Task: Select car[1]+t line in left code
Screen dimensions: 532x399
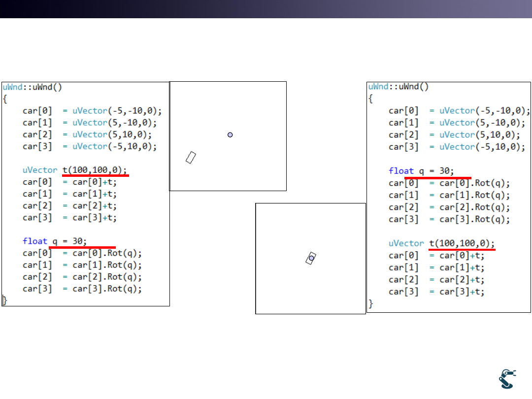Action: [69, 194]
